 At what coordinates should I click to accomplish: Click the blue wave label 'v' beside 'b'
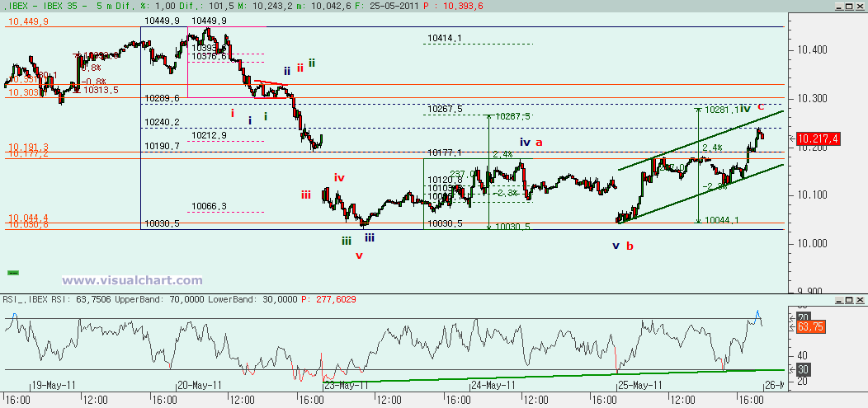616,246
